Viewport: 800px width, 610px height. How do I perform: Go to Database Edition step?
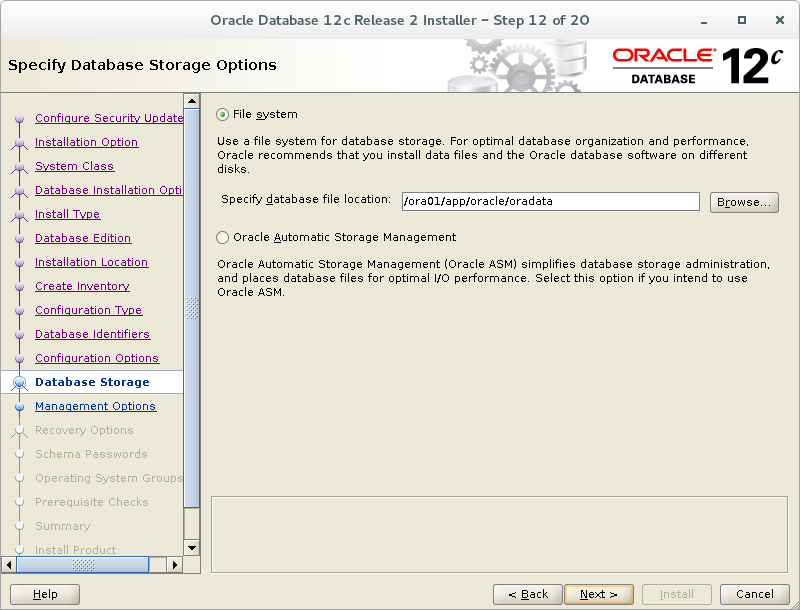click(x=83, y=238)
